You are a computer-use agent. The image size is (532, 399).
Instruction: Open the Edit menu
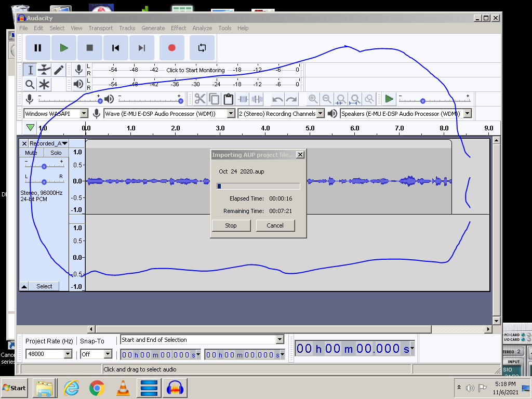point(38,28)
